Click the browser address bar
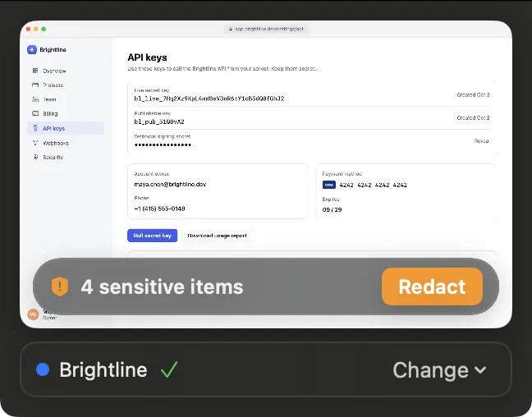The height and width of the screenshot is (417, 532). (266, 29)
